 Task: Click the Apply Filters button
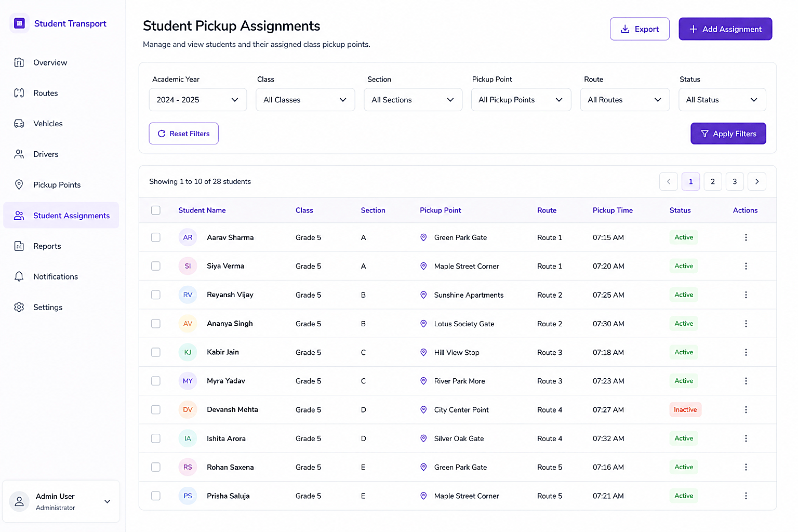click(x=728, y=134)
